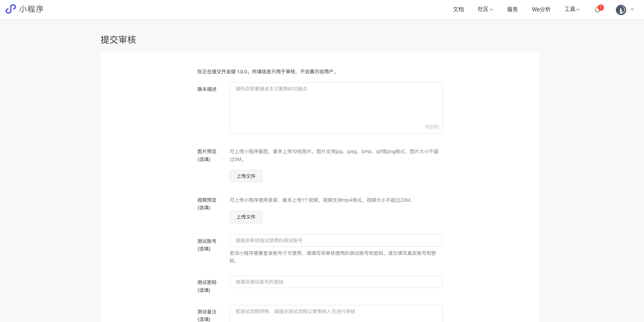This screenshot has width=644, height=322.
Task: Expand the 工具 dropdown menu
Action: pos(572,9)
